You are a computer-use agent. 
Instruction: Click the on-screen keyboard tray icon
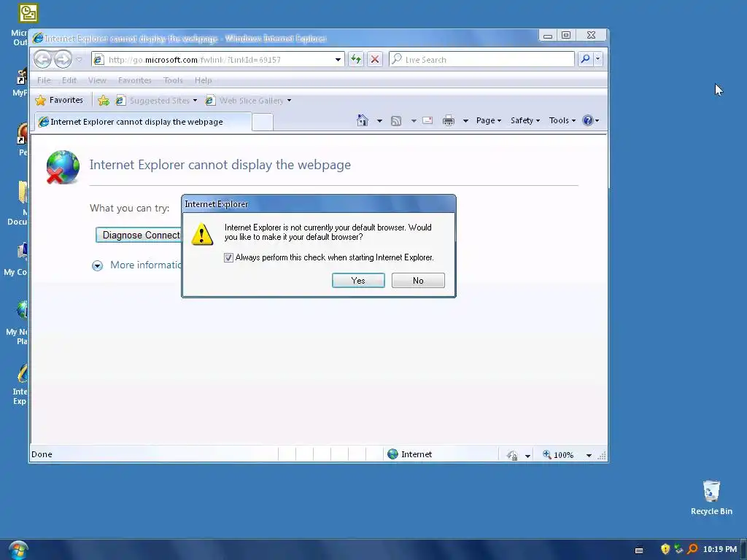pyautogui.click(x=639, y=550)
